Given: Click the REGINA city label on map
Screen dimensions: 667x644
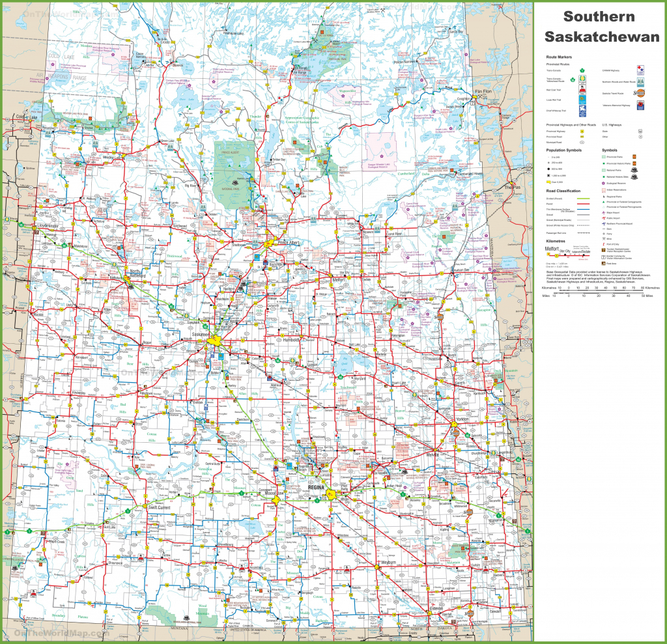Looking at the screenshot, I should pos(316,486).
